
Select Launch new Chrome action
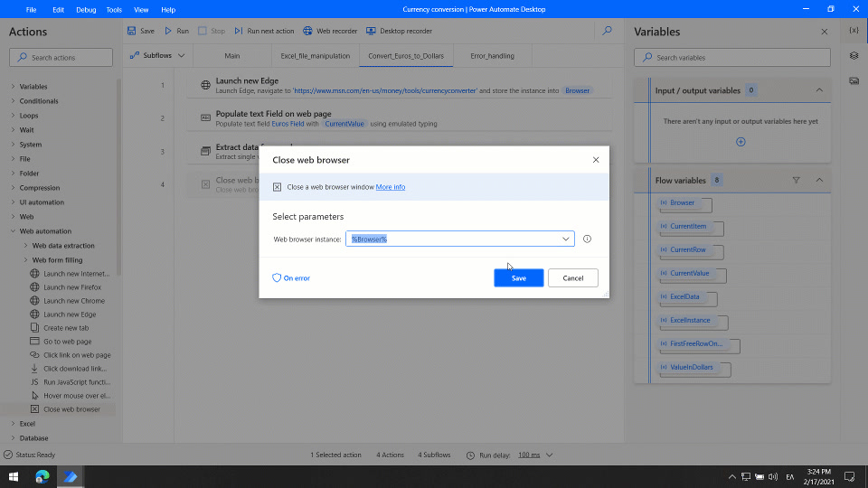coord(68,301)
